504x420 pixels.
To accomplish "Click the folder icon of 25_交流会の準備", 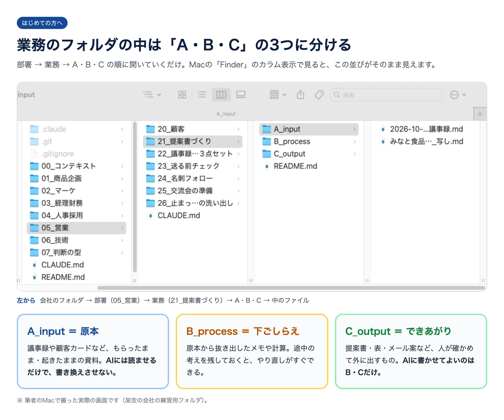I will (x=150, y=191).
